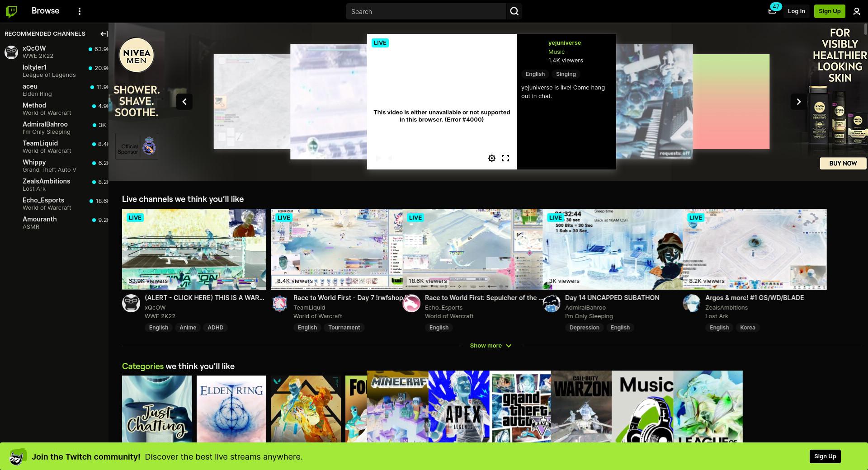Go to next carousel stream

798,102
